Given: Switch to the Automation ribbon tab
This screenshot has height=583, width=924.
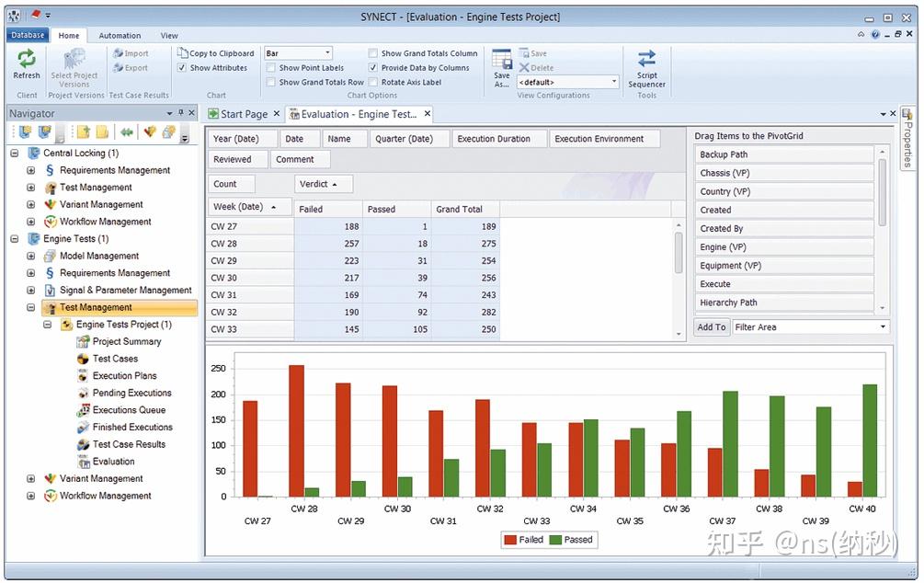Looking at the screenshot, I should pos(120,35).
